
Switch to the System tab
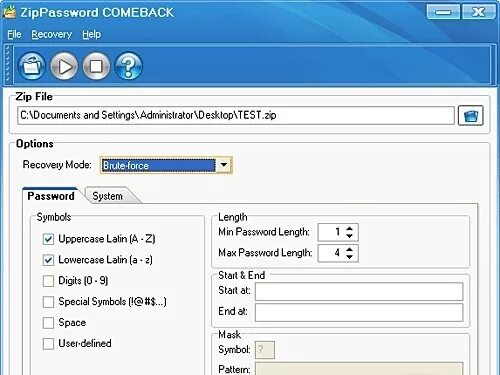[107, 196]
